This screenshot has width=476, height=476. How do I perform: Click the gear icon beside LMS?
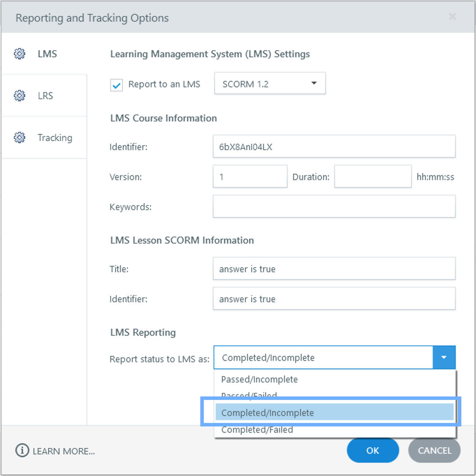pyautogui.click(x=20, y=54)
